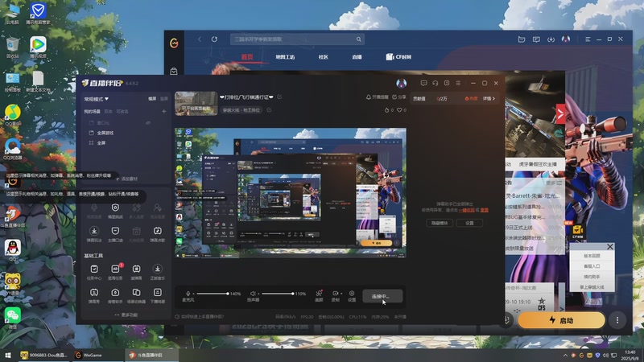Toggle 开播提醒 broadcast reminder bell
The image size is (644, 362).
pyautogui.click(x=377, y=97)
